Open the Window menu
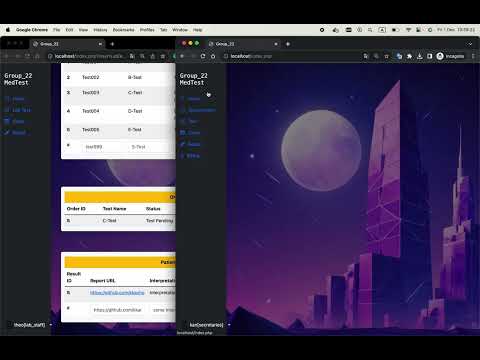The height and width of the screenshot is (360, 480). (180, 30)
